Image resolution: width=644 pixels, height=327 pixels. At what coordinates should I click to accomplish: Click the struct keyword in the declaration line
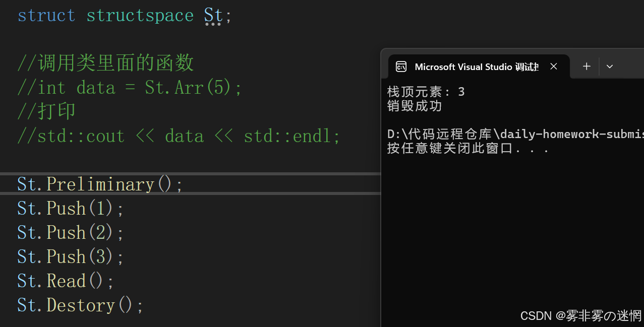click(46, 16)
